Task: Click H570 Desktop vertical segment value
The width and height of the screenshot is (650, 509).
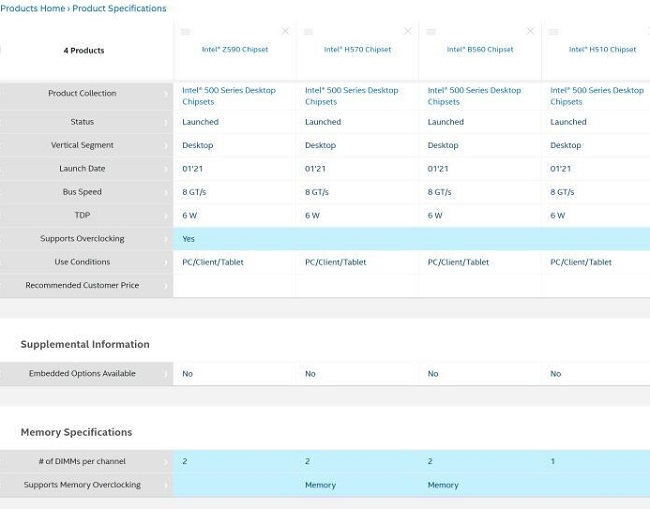Action: [320, 145]
